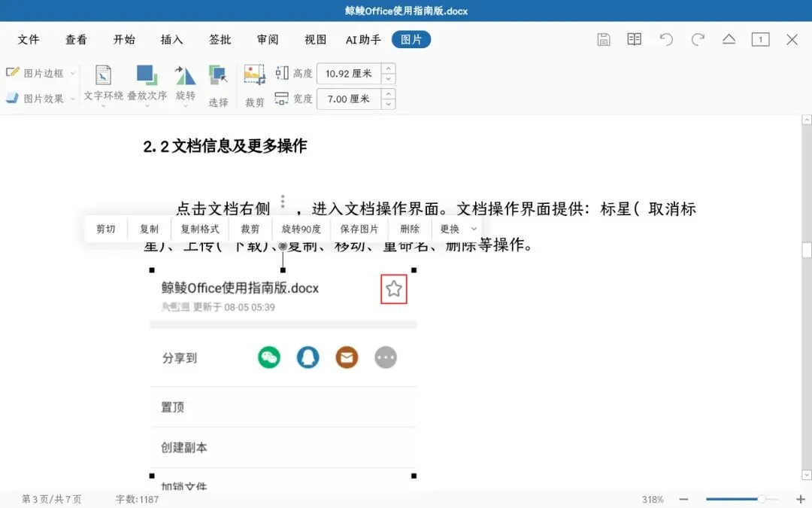Click the save document icon

(603, 39)
